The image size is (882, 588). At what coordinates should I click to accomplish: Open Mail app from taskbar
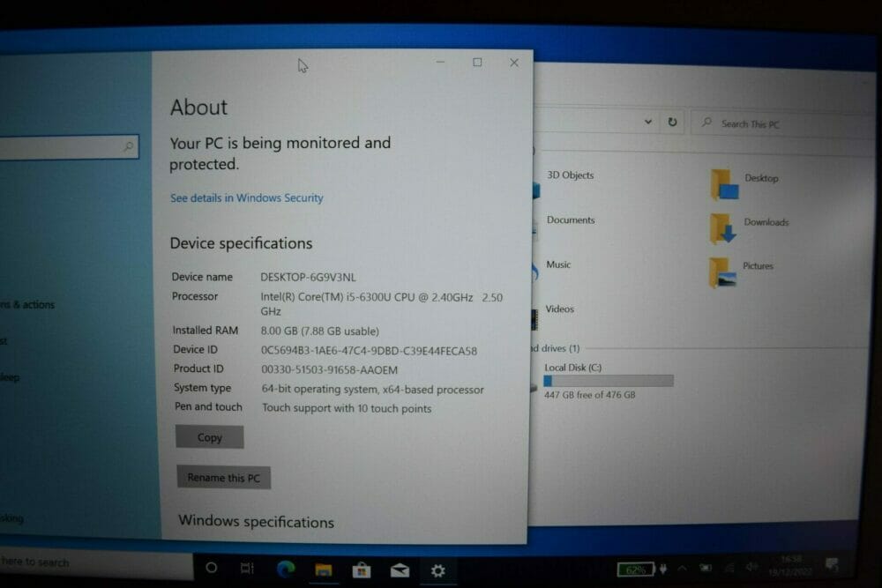tap(400, 571)
